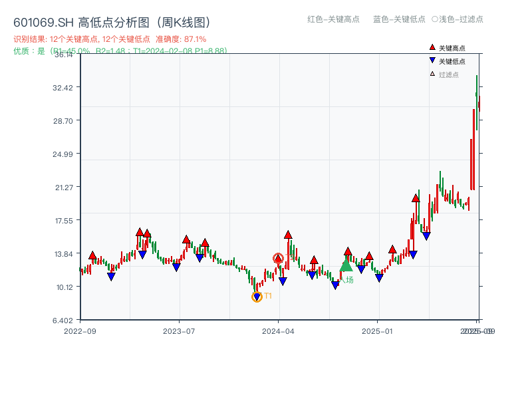Click the 2024-04 x-axis date label

click(x=277, y=331)
